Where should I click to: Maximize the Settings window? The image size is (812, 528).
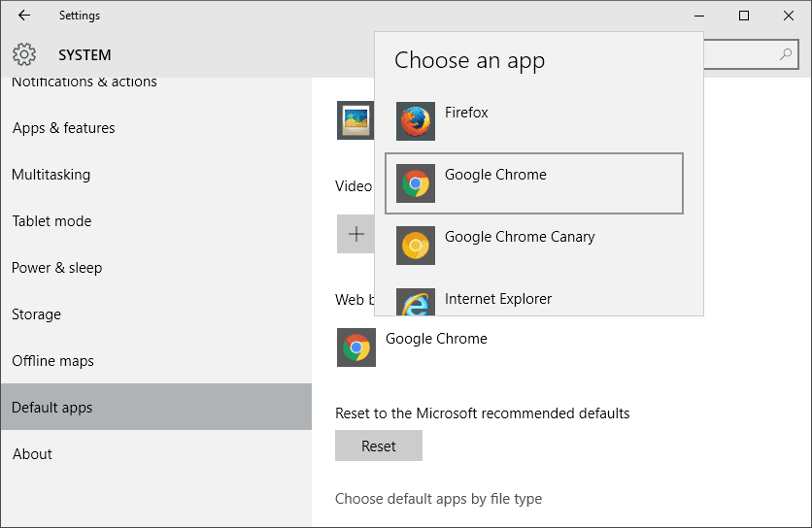pos(744,16)
